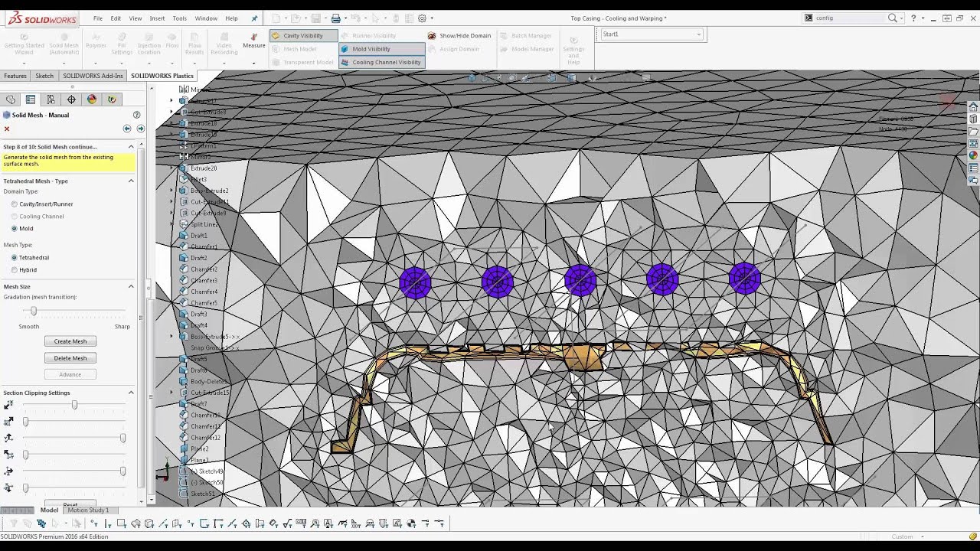980x551 pixels.
Task: Switch to the Features tab
Action: tap(15, 76)
